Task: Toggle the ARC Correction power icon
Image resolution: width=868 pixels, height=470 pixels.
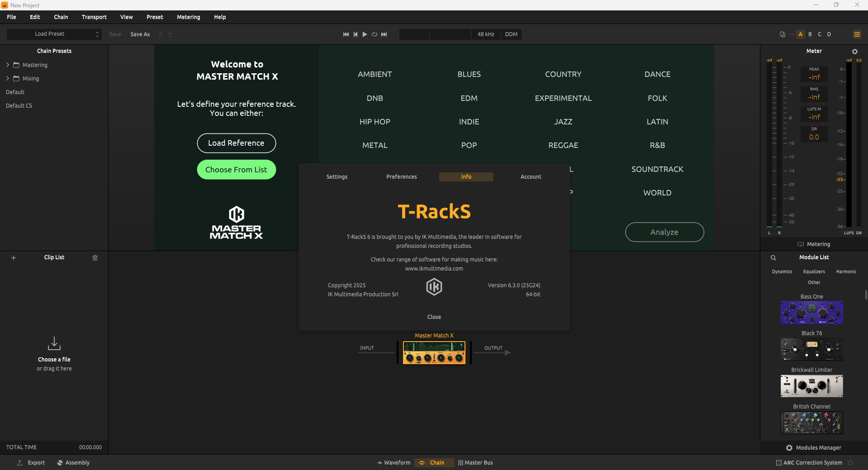Action: (x=850, y=463)
